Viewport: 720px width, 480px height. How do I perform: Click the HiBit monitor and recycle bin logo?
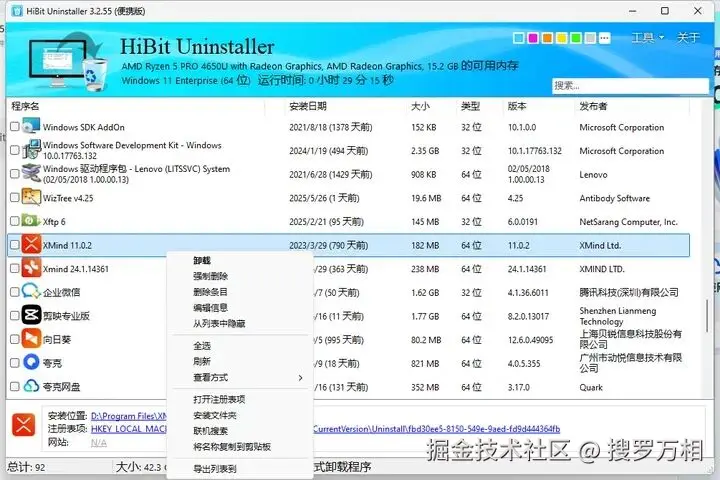click(x=68, y=61)
